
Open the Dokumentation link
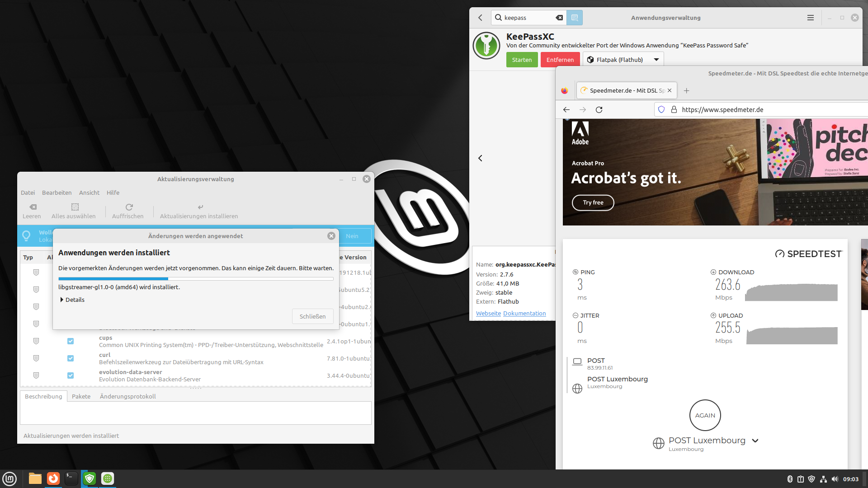click(524, 313)
